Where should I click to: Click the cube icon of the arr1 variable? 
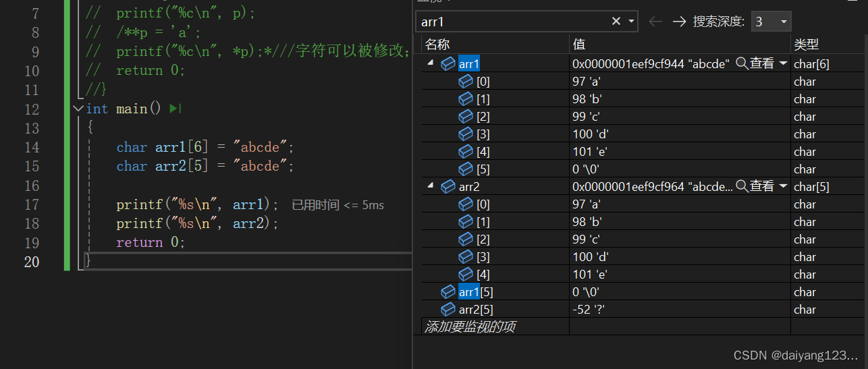pyautogui.click(x=448, y=64)
